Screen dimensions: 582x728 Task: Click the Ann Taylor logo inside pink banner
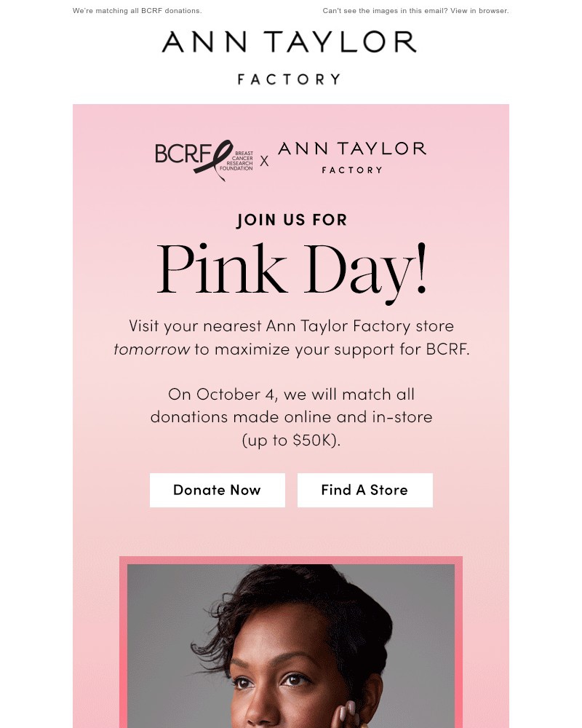352,149
